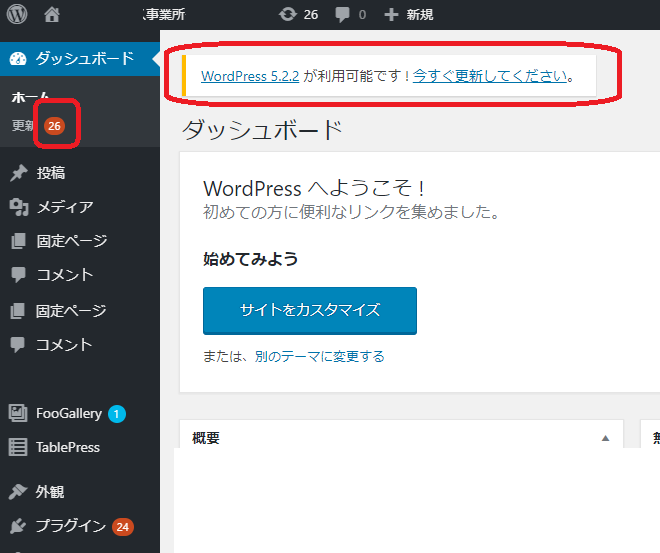Screen dimensions: 660x553
Task: Click the comment bubble icon beside first コメント
Action: click(x=18, y=275)
